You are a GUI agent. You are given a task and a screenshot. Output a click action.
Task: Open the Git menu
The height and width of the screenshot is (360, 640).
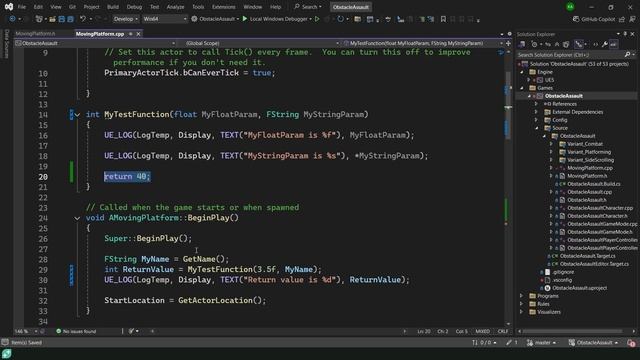[x=72, y=7]
